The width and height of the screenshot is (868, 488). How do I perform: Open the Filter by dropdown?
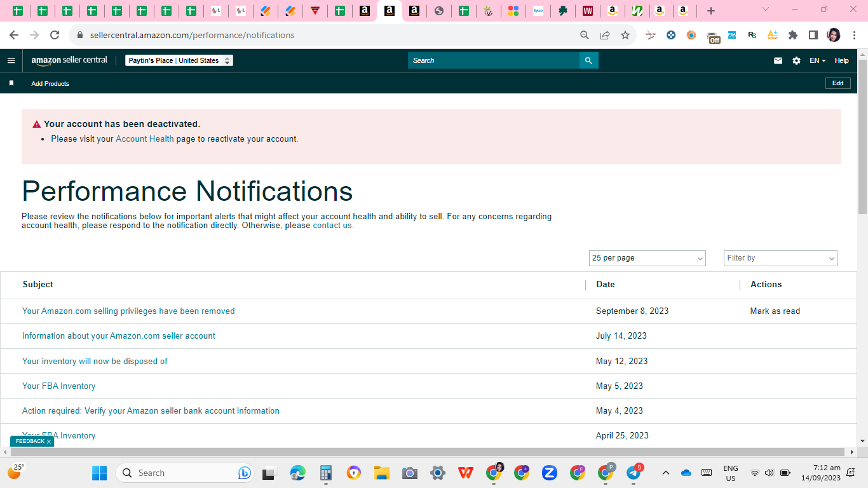[780, 258]
